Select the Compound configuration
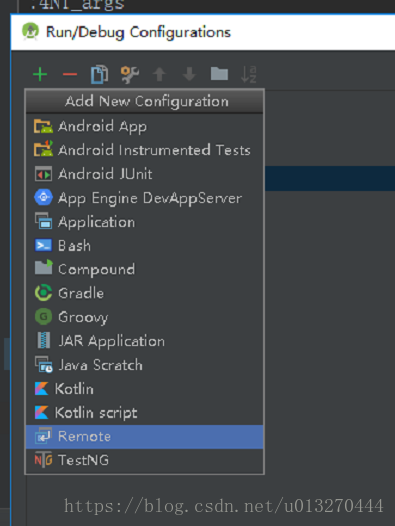Screen dimensions: 395x526 pos(145,269)
